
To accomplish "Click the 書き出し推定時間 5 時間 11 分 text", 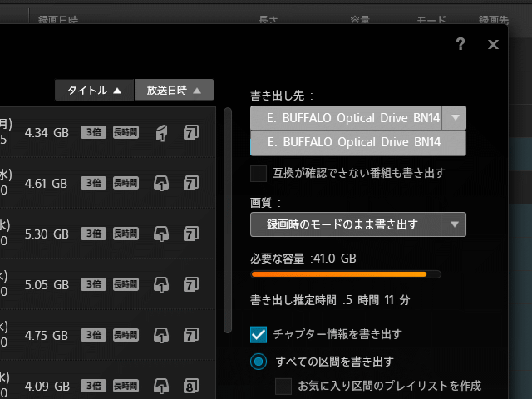I will click(330, 300).
